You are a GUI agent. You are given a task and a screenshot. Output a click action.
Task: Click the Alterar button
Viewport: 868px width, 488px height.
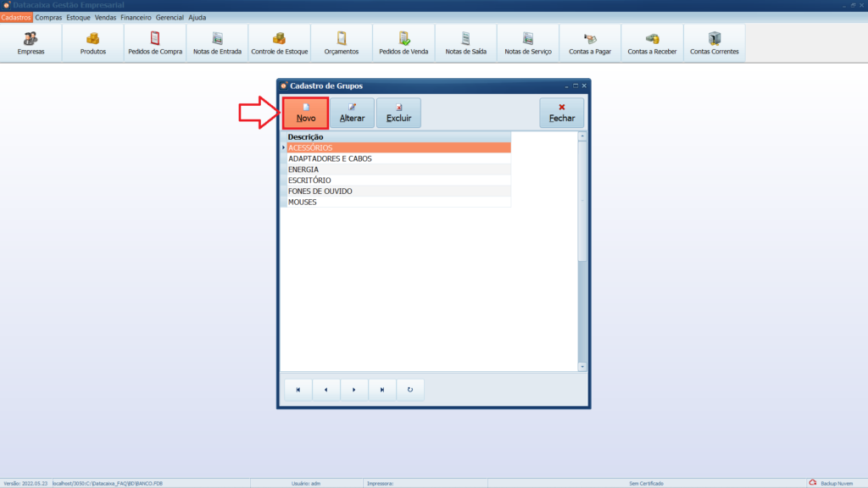pos(352,113)
